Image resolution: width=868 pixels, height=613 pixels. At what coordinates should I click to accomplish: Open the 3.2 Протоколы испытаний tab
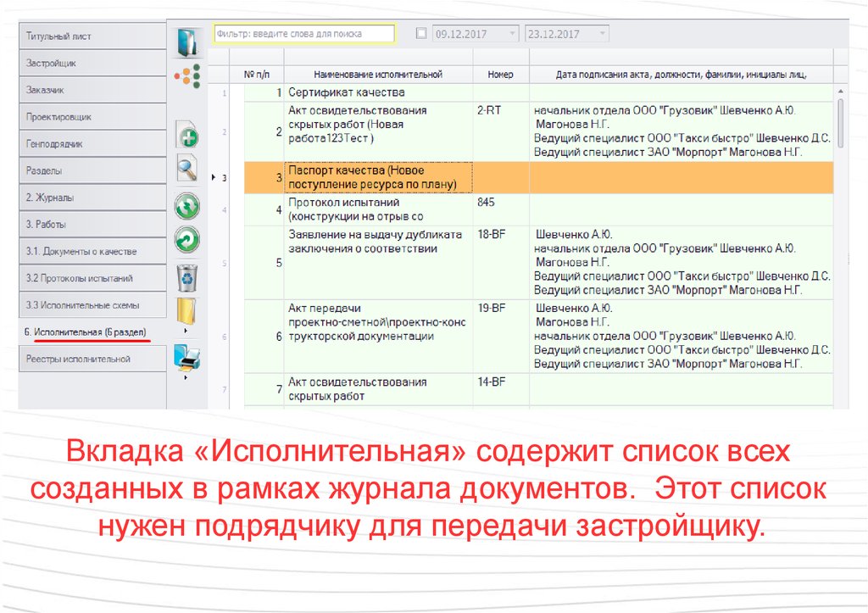pyautogui.click(x=92, y=278)
